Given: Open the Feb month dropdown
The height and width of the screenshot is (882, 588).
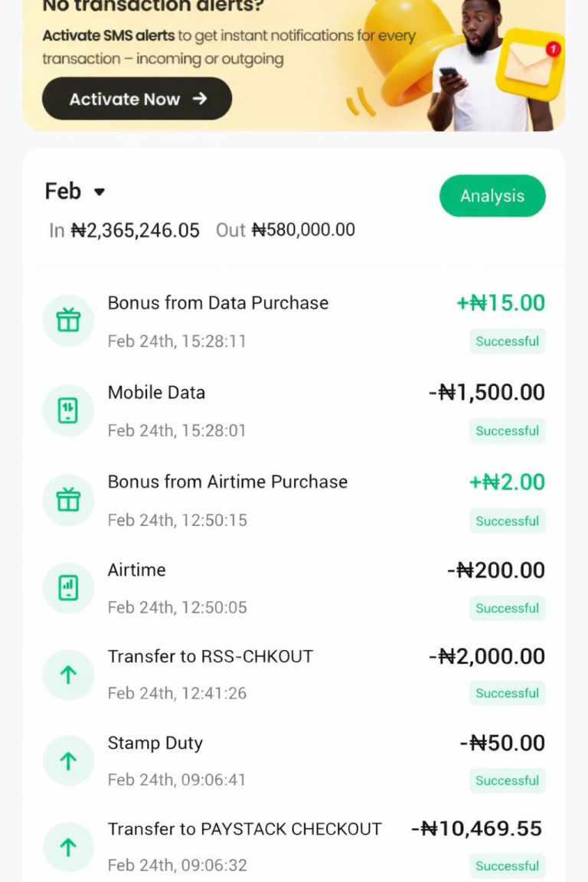Looking at the screenshot, I should (x=75, y=191).
